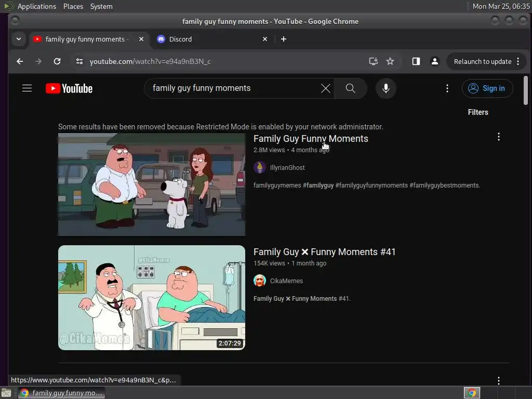Open Family Guy Funny Moments video title
The image size is (532, 399).
[311, 139]
